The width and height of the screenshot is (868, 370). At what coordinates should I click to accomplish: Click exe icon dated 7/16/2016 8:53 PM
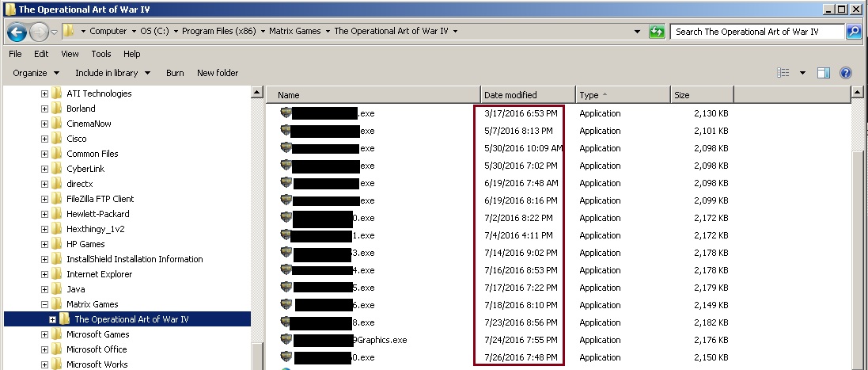click(286, 270)
